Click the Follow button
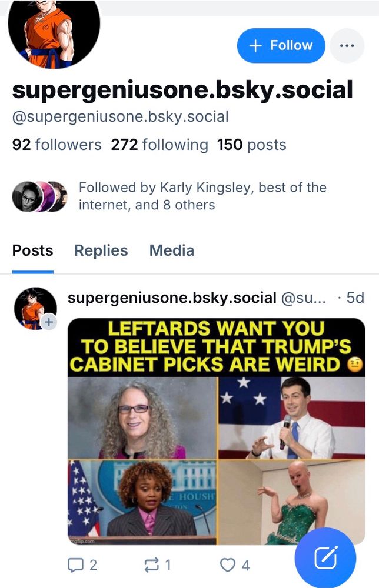This screenshot has width=379, height=588. point(281,45)
